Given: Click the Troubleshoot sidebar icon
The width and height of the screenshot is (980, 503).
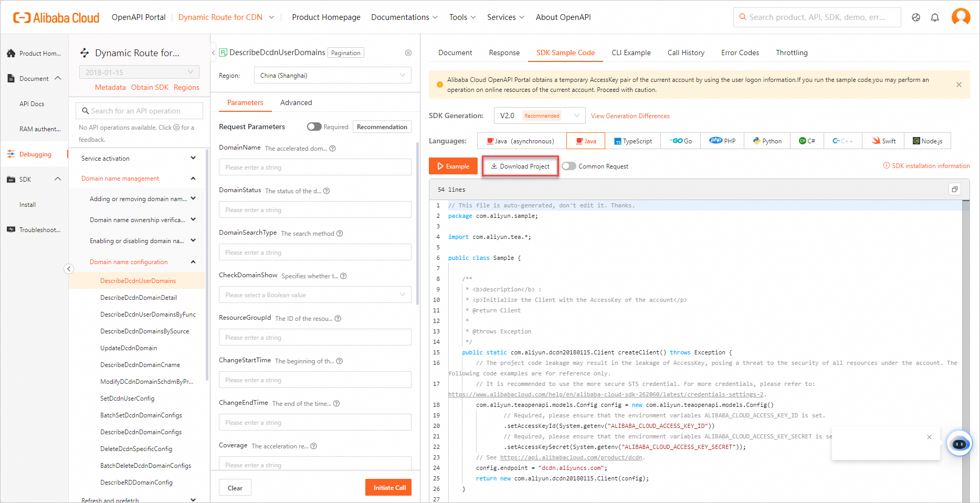Looking at the screenshot, I should pos(11,229).
